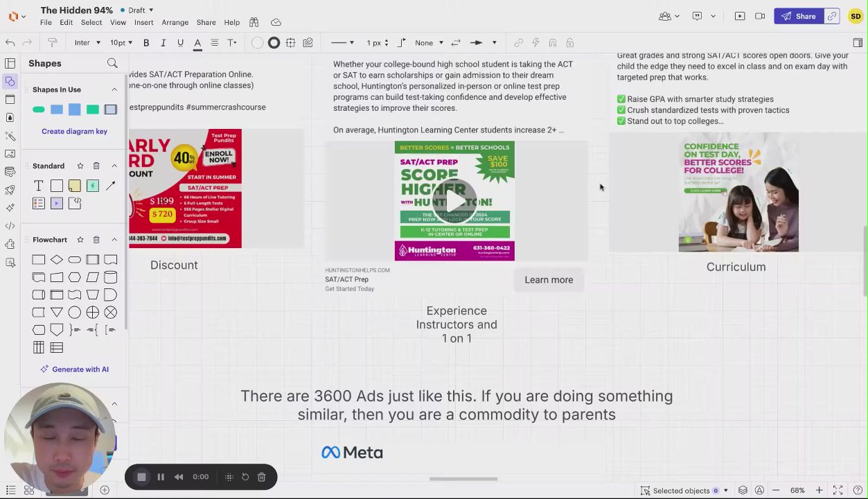Click the video camera record icon
The width and height of the screenshot is (868, 499).
pos(760,16)
